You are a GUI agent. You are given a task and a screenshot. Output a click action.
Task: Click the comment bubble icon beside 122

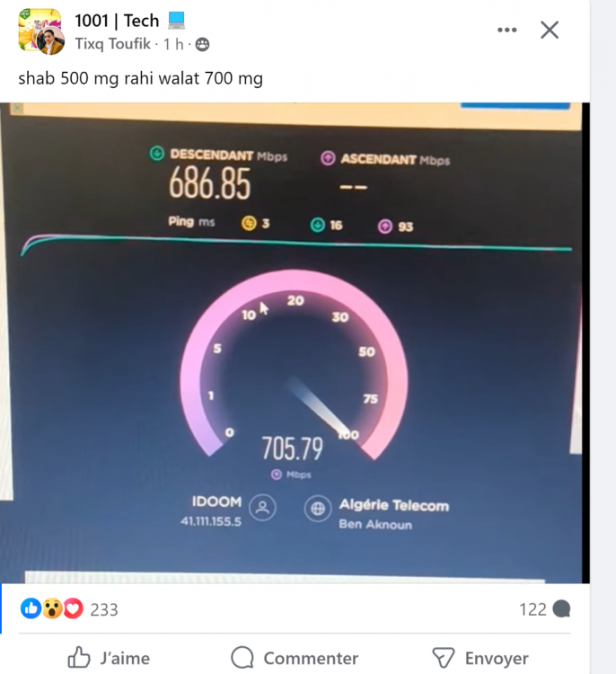(561, 609)
